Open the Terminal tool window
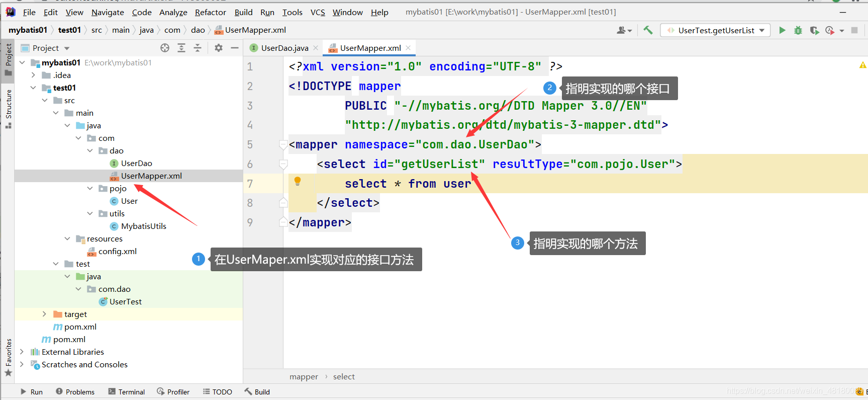This screenshot has height=400, width=868. (x=126, y=392)
